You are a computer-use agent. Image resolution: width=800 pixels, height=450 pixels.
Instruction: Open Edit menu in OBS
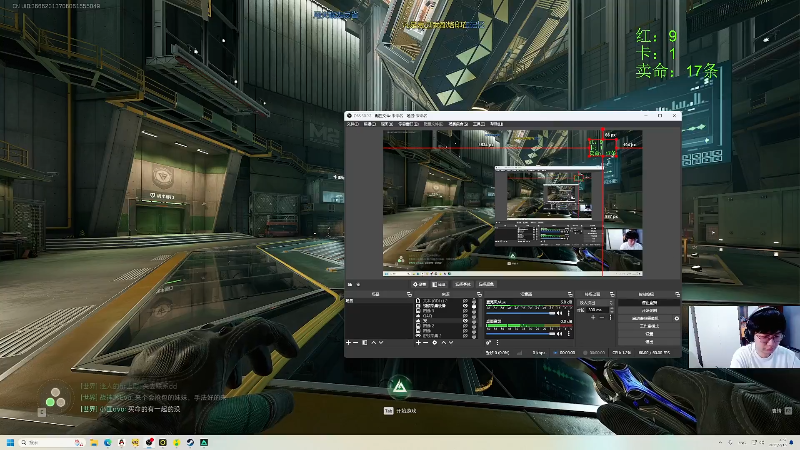click(369, 124)
